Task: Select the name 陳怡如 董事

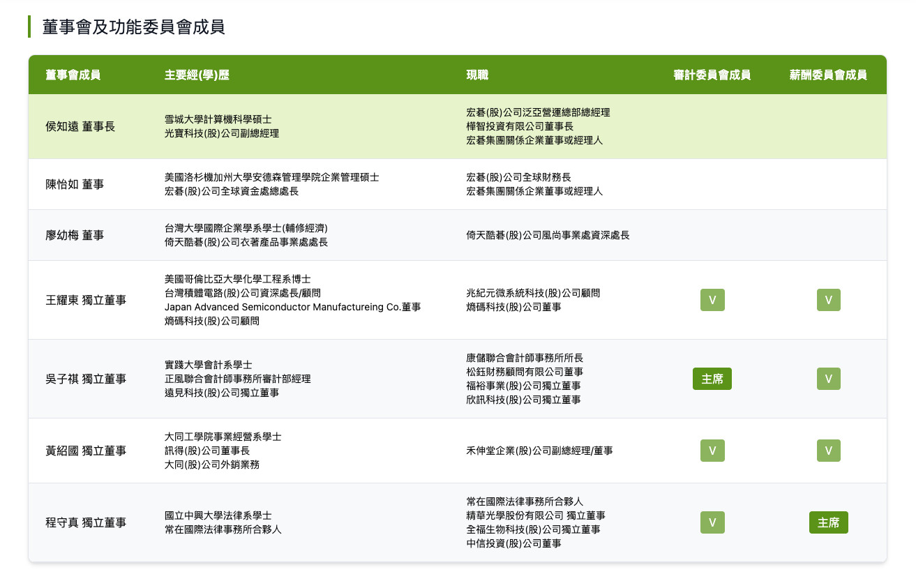Action: pos(75,184)
